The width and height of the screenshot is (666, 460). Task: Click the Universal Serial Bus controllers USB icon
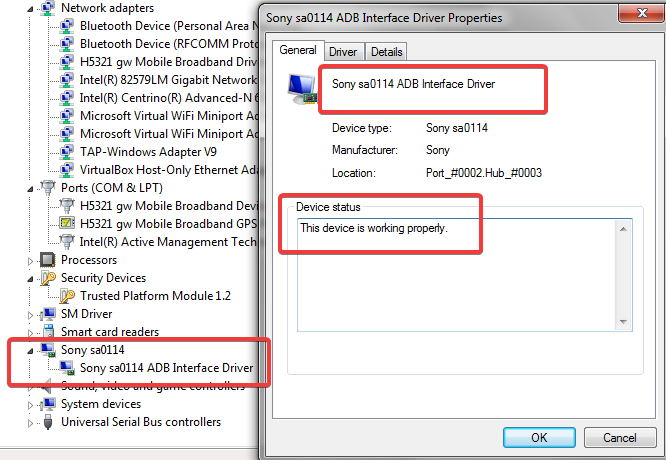[x=48, y=422]
